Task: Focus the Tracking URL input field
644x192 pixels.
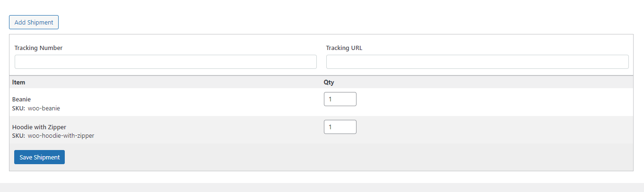Action: click(478, 62)
